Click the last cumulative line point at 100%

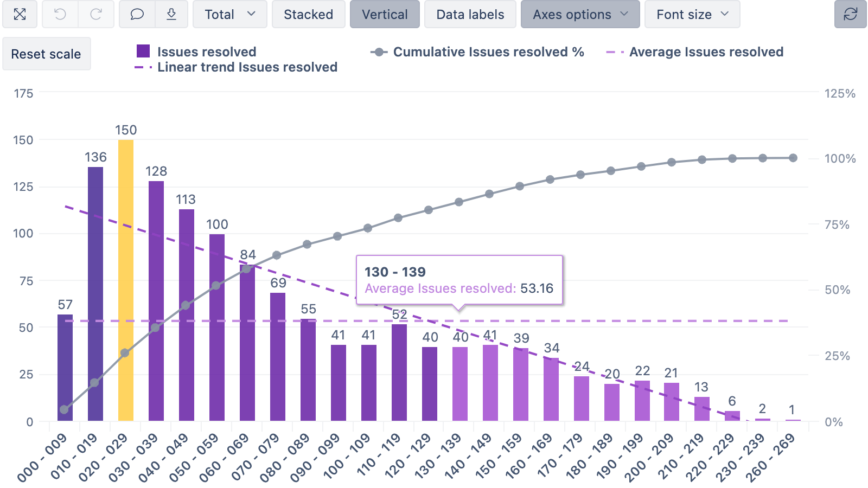(793, 158)
